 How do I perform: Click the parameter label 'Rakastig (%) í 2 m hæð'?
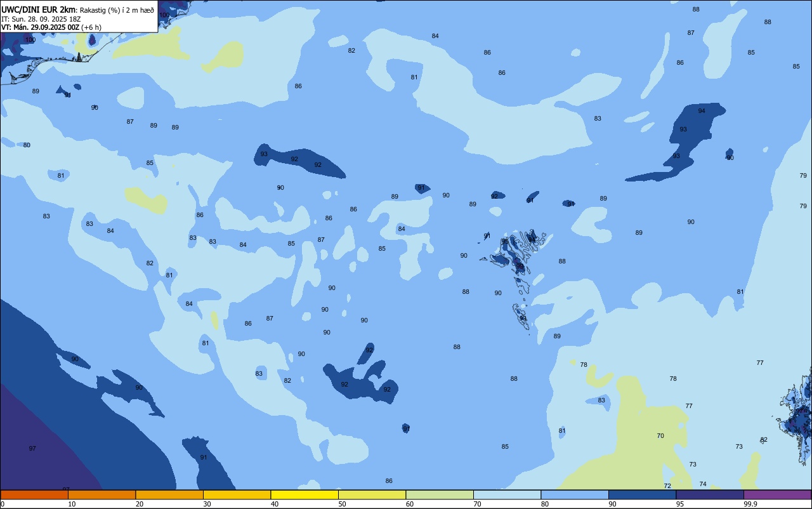117,10
